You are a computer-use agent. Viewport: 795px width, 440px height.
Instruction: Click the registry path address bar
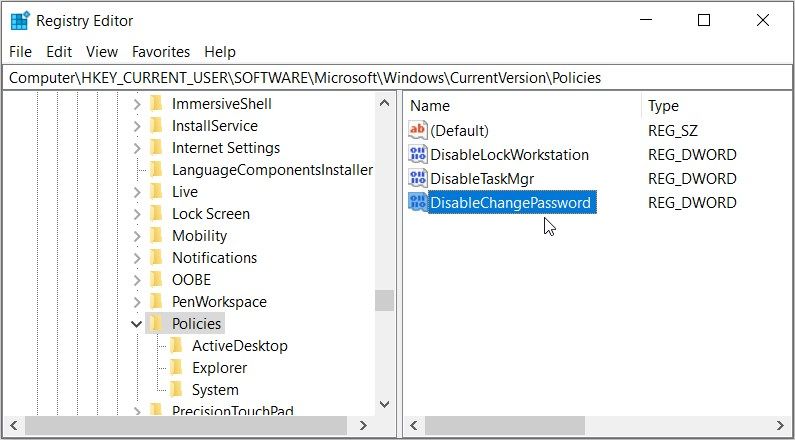click(x=397, y=78)
